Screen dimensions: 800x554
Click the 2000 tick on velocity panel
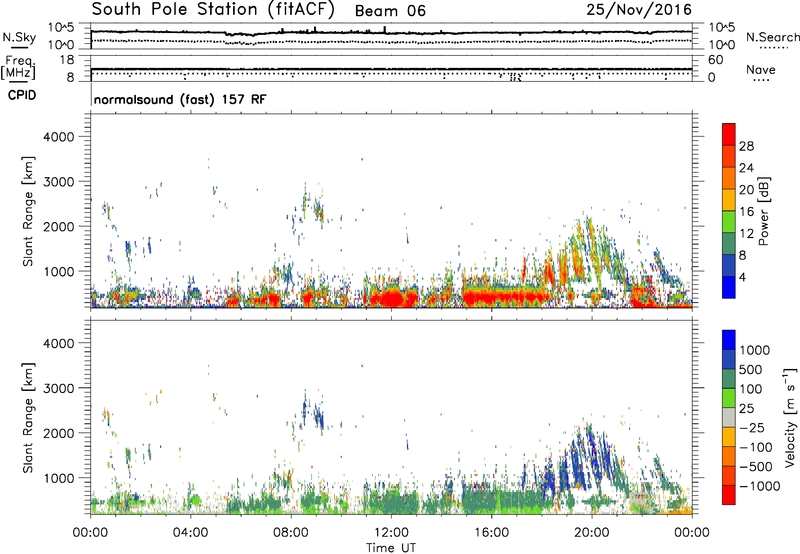coord(58,433)
